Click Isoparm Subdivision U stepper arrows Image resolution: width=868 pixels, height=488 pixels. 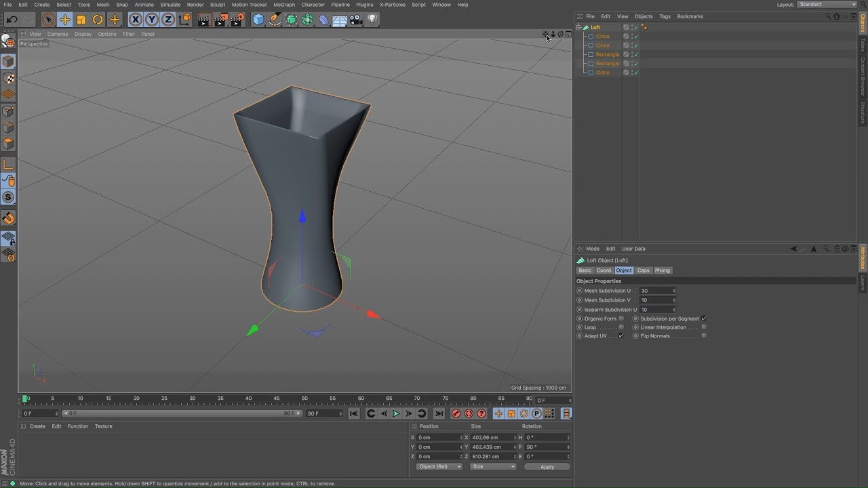tap(674, 310)
